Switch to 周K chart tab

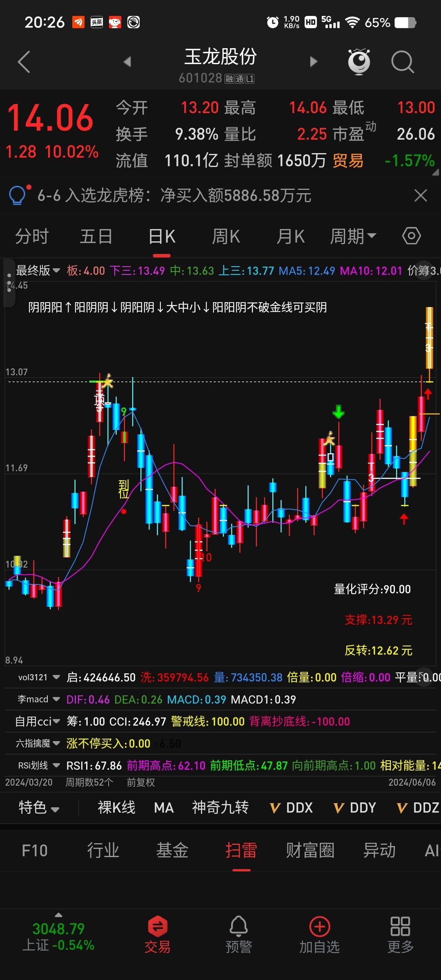226,236
